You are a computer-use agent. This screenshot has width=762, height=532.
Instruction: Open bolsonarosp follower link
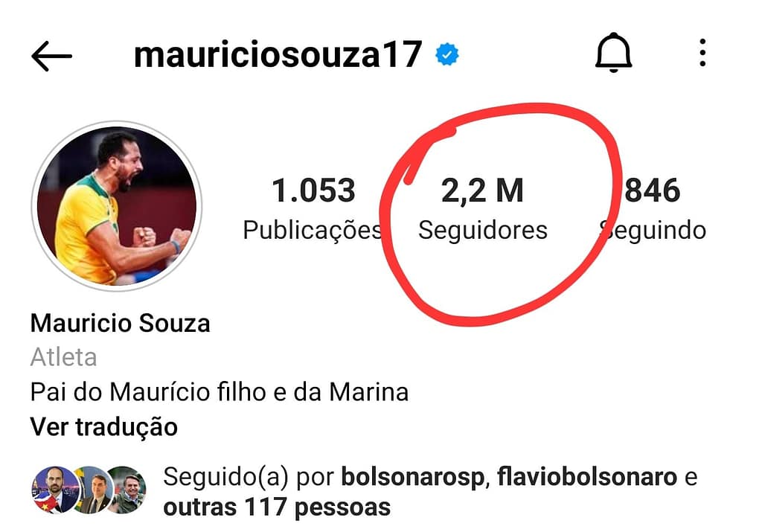(x=412, y=477)
